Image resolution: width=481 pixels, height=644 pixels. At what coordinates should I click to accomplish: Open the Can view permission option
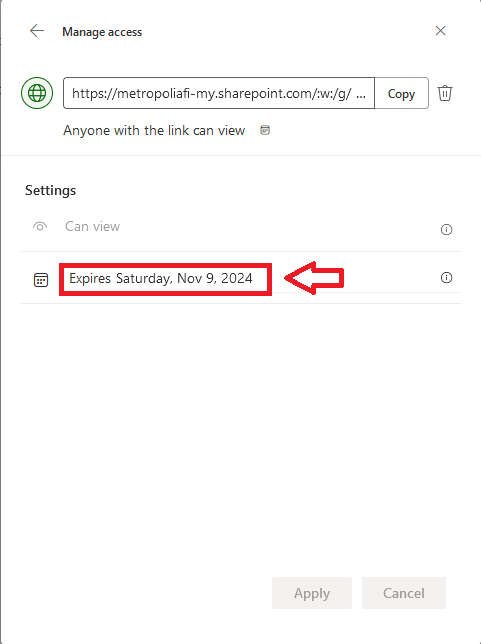92,226
